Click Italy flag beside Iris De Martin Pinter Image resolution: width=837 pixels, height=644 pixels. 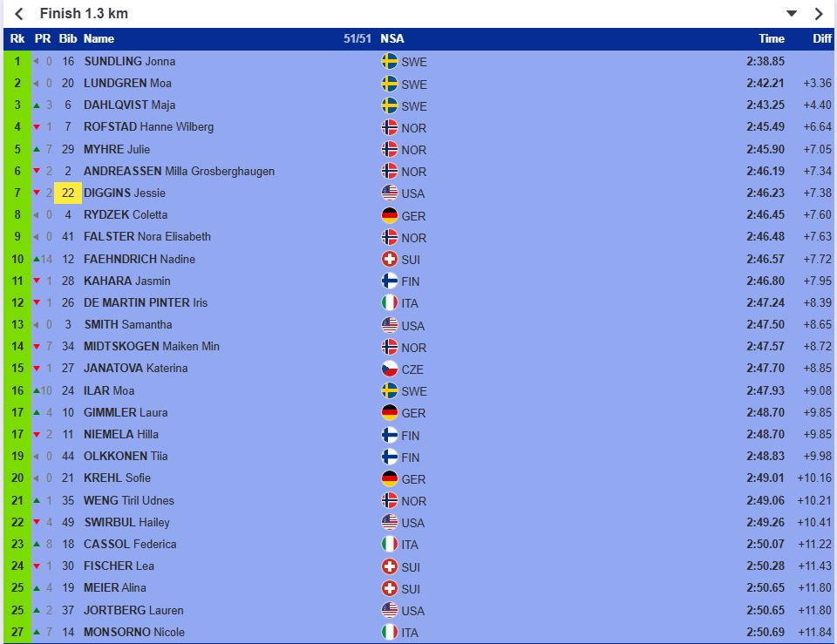pyautogui.click(x=390, y=303)
